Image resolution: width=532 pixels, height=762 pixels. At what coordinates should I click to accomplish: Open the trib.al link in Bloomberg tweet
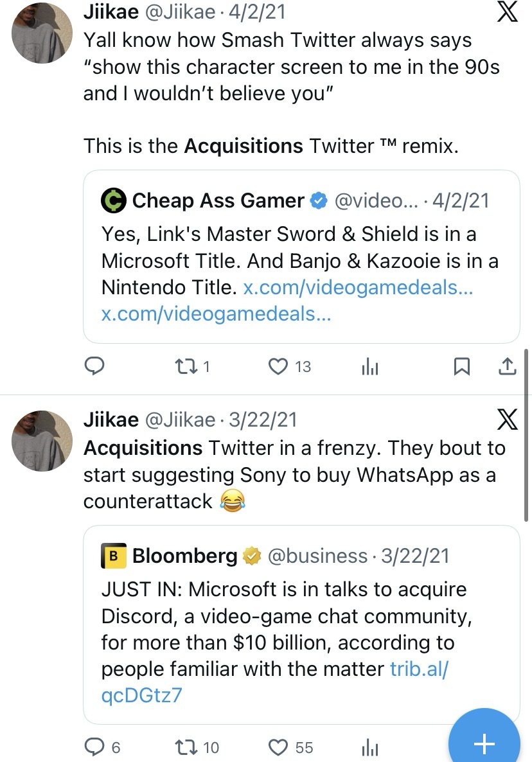click(x=419, y=669)
